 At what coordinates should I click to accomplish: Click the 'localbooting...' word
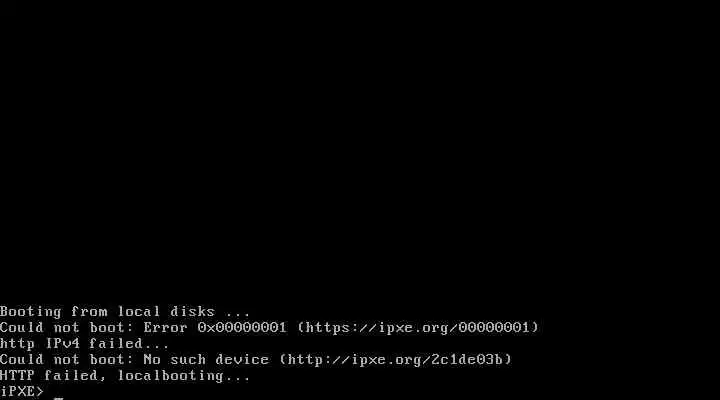(x=184, y=376)
